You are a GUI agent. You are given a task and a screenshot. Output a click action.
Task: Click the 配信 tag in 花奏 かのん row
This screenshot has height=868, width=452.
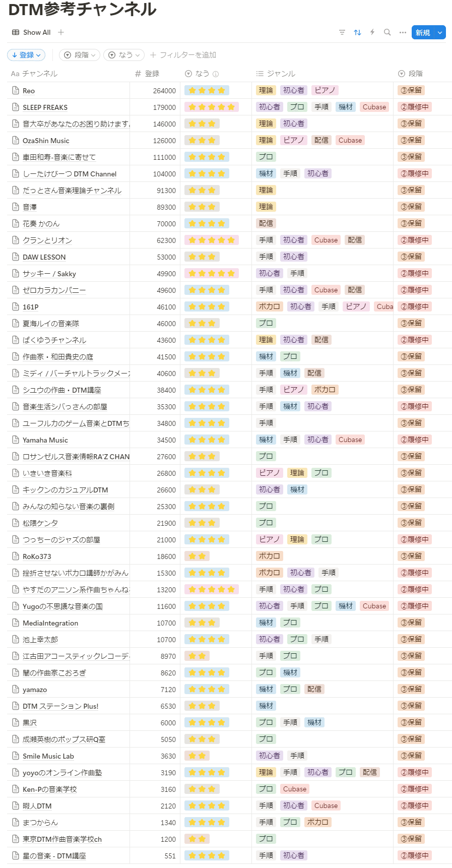pyautogui.click(x=266, y=223)
